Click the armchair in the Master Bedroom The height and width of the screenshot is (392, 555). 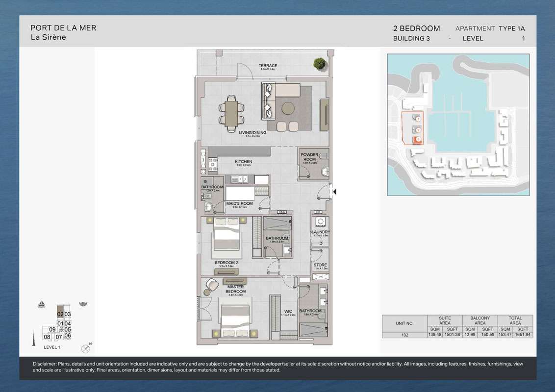212,285
